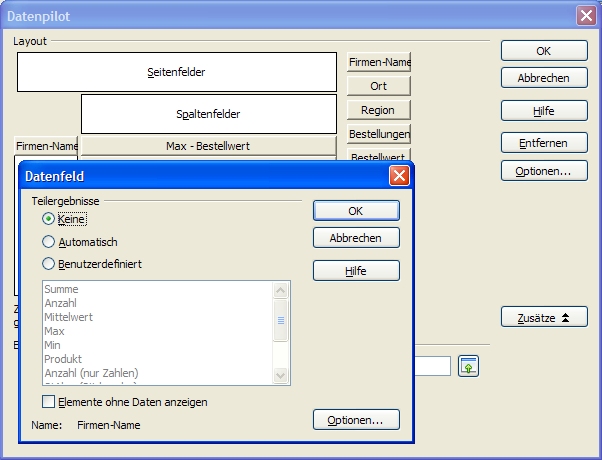Click the results range input field
This screenshot has width=602, height=460.
[433, 366]
